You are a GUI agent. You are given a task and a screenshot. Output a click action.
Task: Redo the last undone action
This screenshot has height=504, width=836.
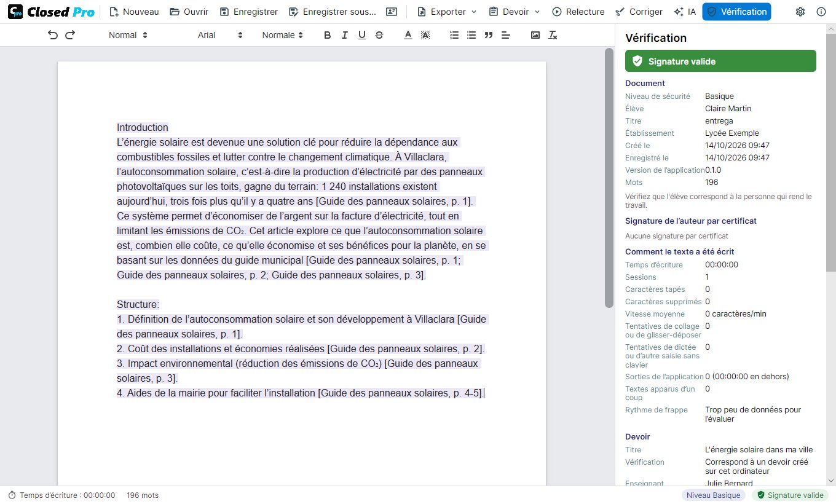[70, 35]
